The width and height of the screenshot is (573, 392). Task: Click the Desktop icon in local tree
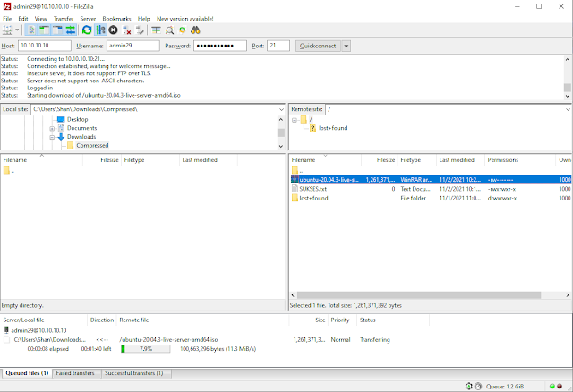tap(61, 119)
